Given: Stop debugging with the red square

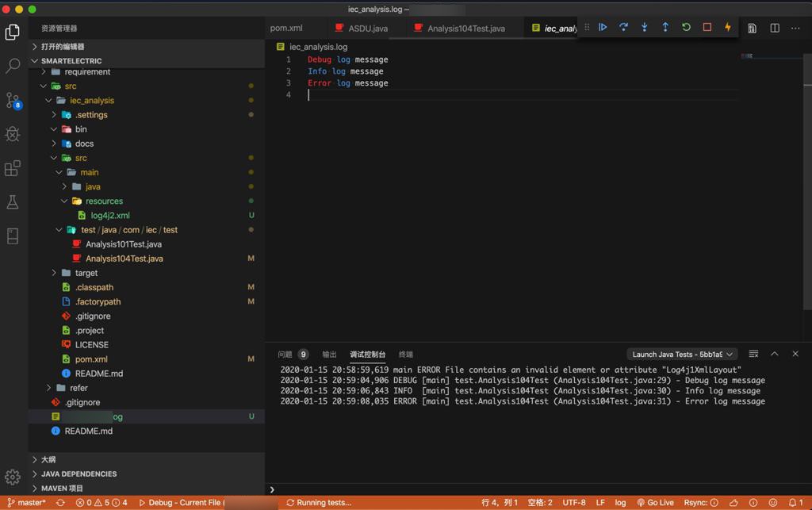Looking at the screenshot, I should 707,28.
